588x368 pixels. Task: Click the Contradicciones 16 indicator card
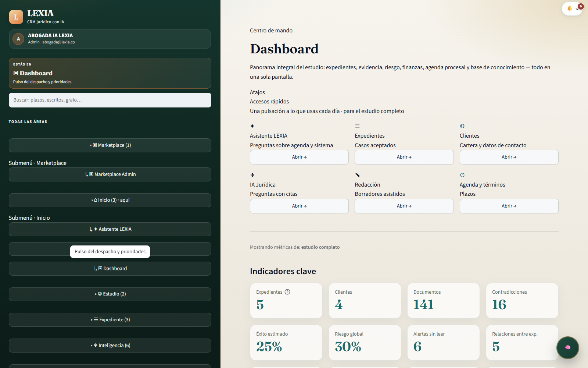click(522, 301)
